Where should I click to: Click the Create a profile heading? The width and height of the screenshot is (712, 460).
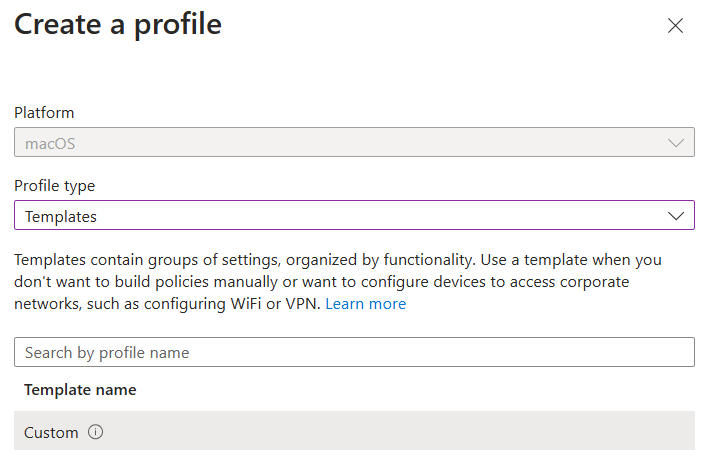point(118,24)
